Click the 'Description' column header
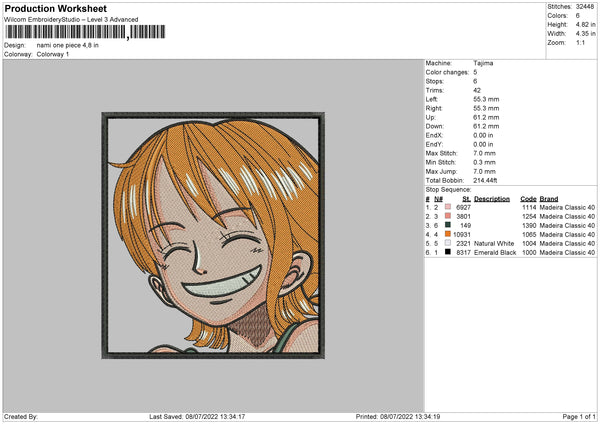Screen dimensions: 600x424 [x=492, y=199]
